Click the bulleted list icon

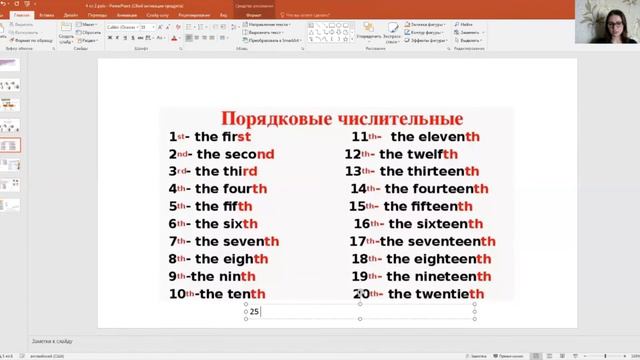188,27
